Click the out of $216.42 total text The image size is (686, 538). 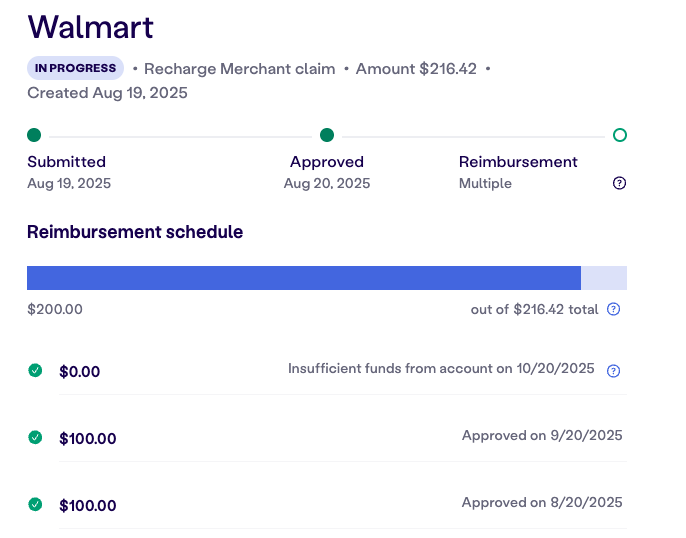point(534,309)
